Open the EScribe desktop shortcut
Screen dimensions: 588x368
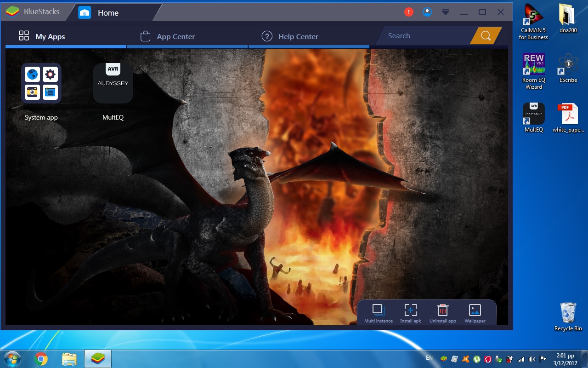pos(568,68)
